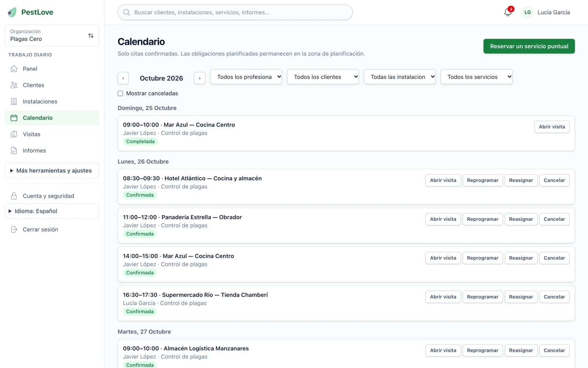Screen dimensions: 588x368
Task: Click the LG user avatar
Action: (x=527, y=12)
